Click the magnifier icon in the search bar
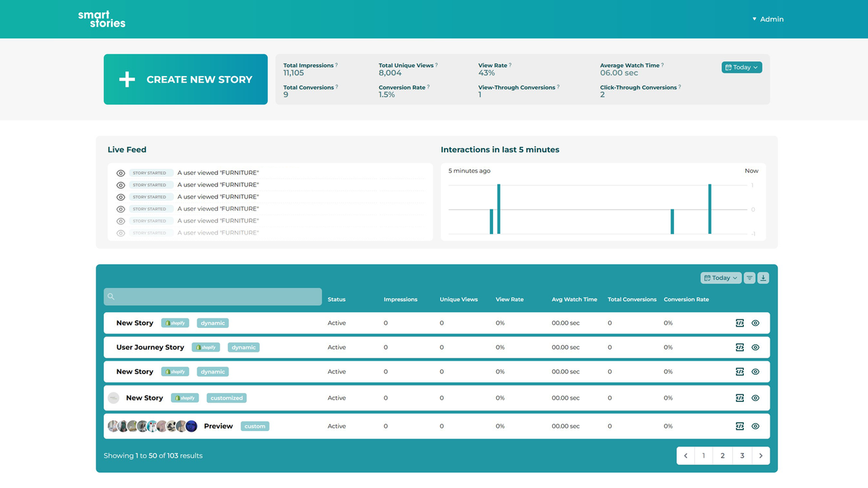The width and height of the screenshot is (868, 488). click(111, 296)
